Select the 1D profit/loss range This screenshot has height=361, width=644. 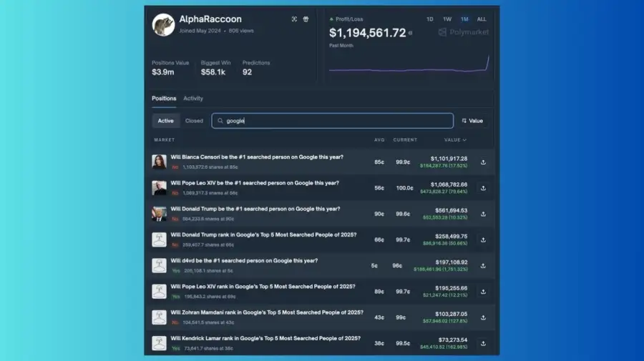(x=429, y=19)
